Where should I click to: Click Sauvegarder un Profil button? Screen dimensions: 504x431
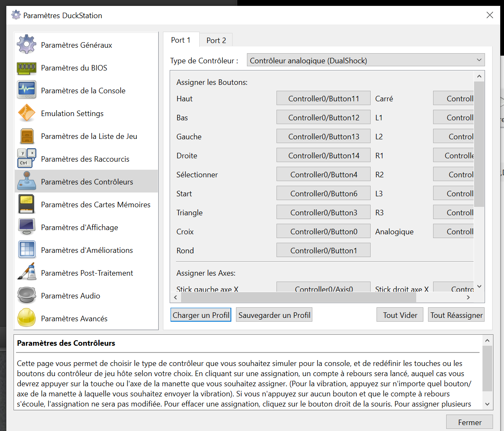274,315
